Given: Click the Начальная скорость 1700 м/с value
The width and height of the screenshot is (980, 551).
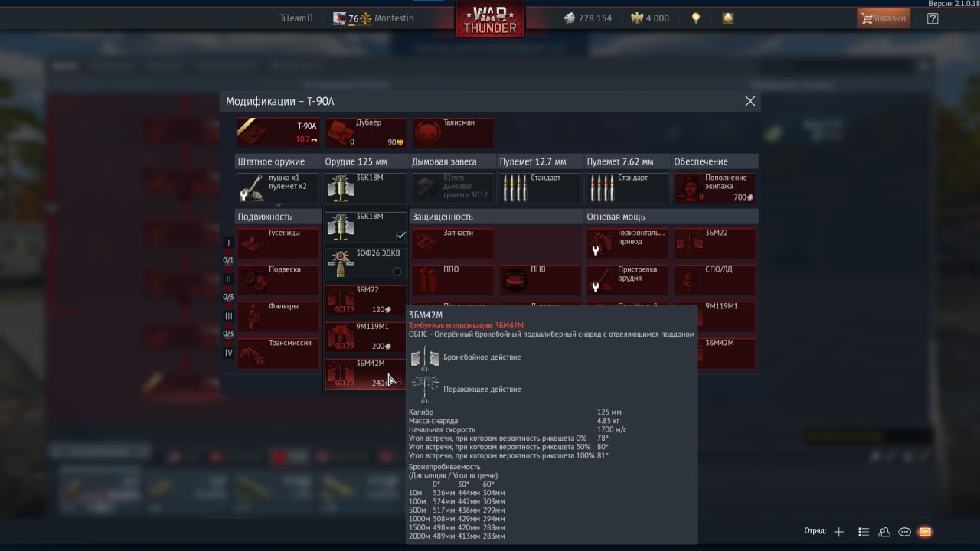Looking at the screenshot, I should click(x=612, y=429).
